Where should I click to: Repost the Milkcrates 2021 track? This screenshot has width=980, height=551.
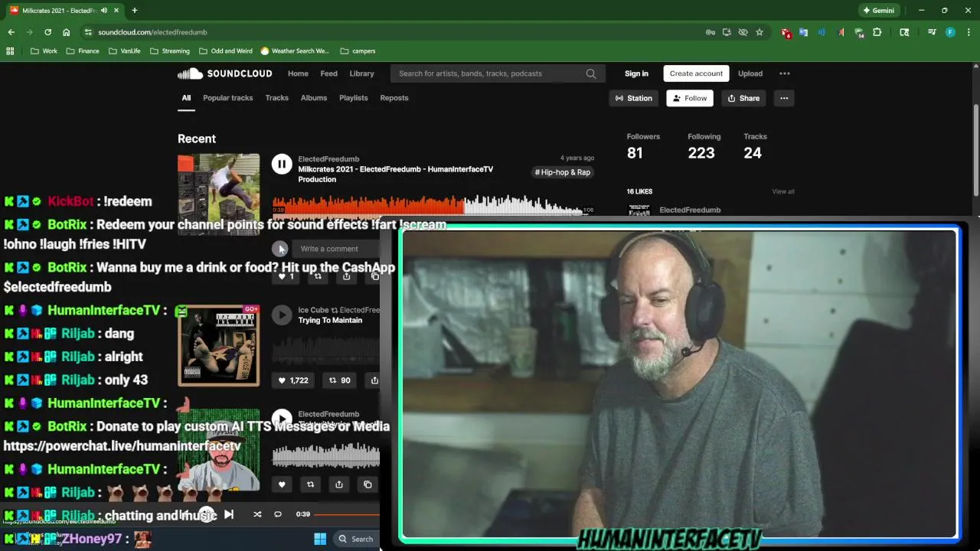coord(318,276)
